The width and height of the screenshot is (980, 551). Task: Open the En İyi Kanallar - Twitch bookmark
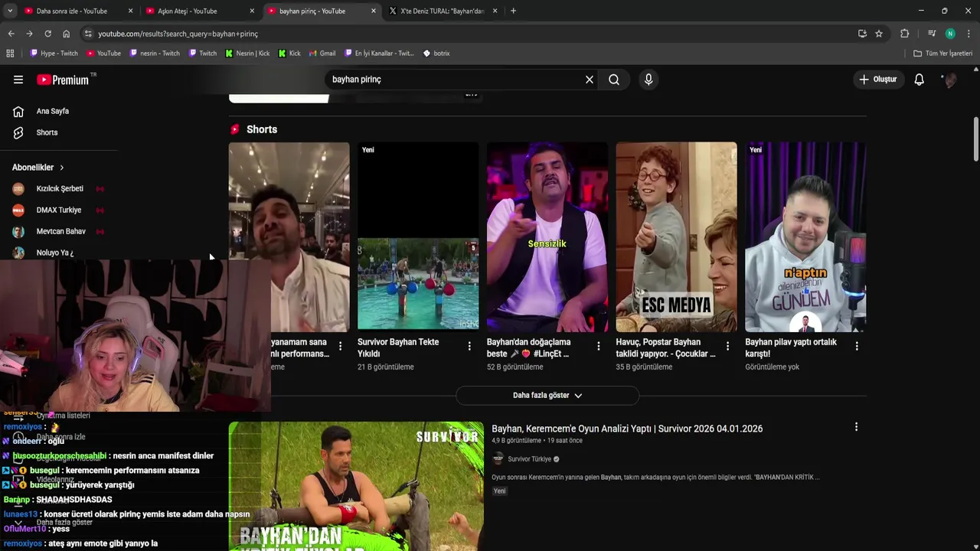coord(379,54)
